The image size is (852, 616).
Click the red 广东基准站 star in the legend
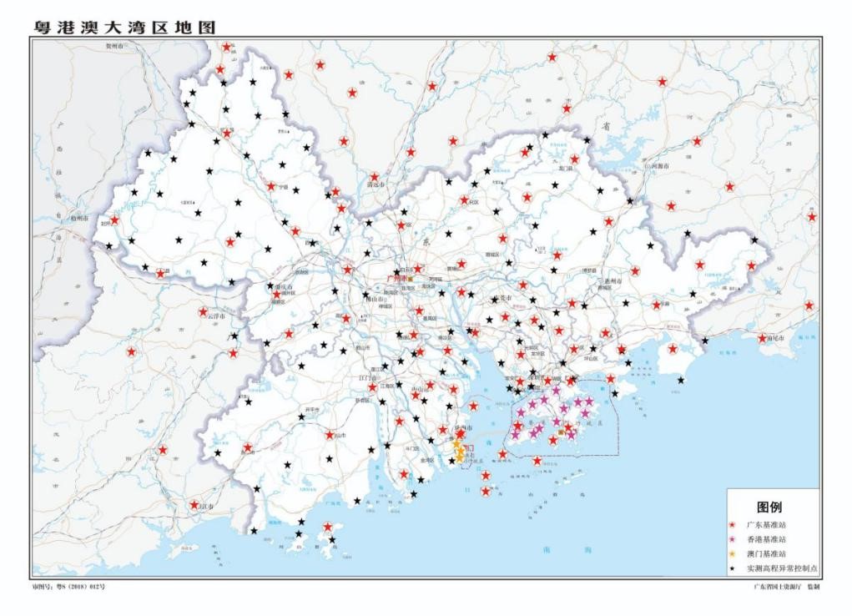[x=732, y=525]
